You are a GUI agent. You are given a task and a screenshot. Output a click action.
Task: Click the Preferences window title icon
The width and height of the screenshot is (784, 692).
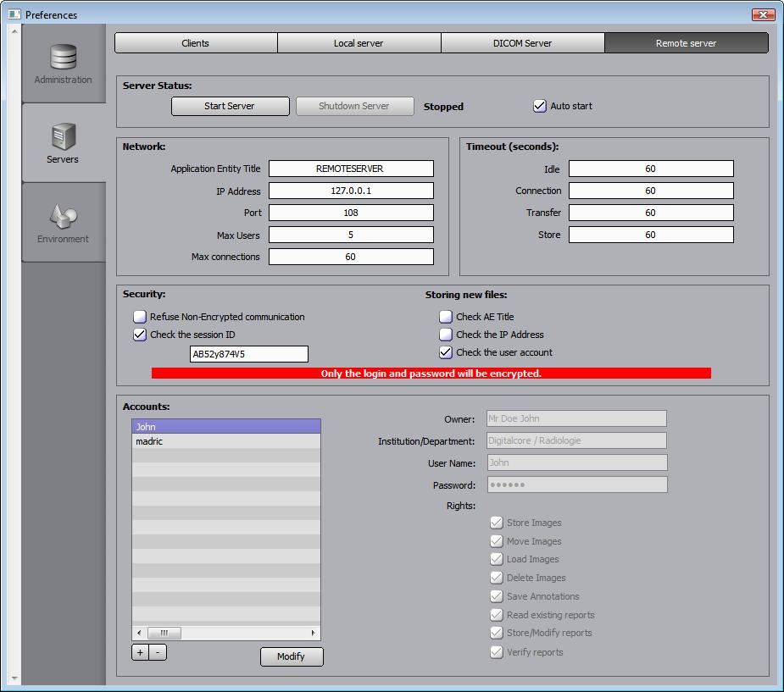(14, 14)
